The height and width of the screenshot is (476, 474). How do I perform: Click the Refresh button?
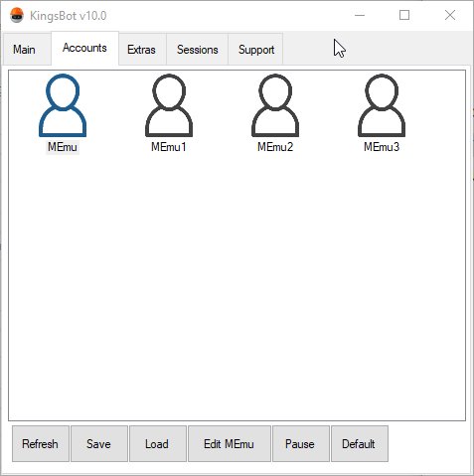[x=41, y=444]
